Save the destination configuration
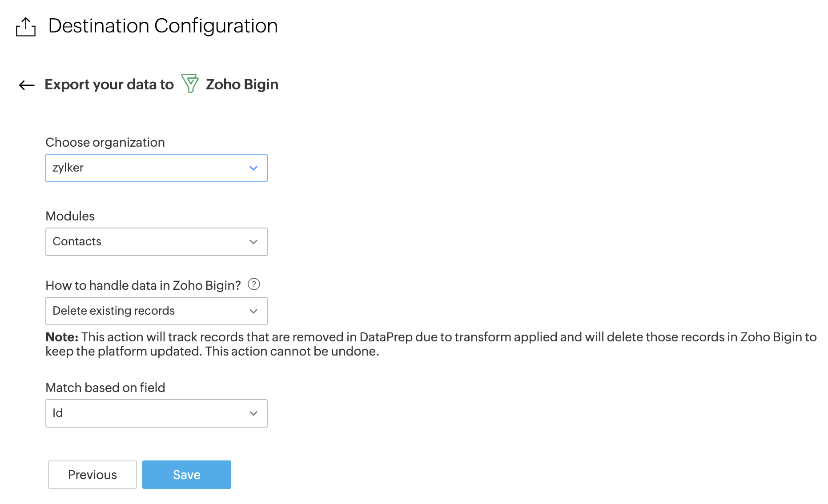The height and width of the screenshot is (504, 828). 187,475
